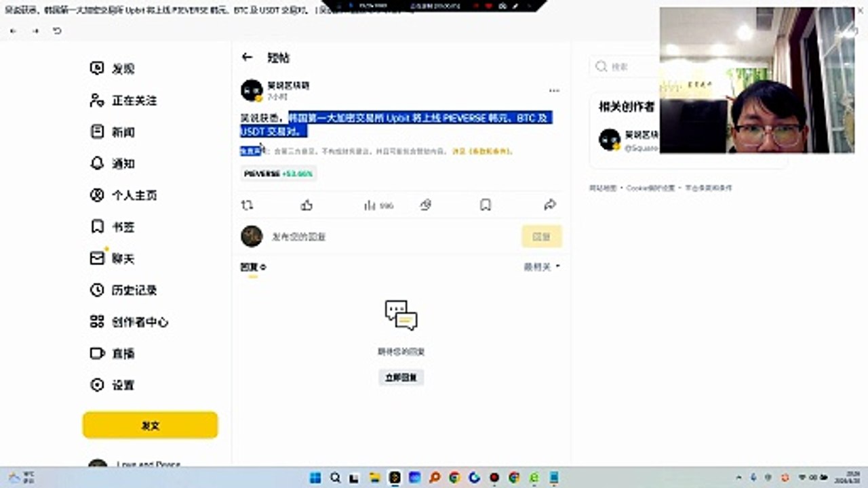Go back using the arrow beside 短帖
The height and width of the screenshot is (488, 868).
(247, 58)
